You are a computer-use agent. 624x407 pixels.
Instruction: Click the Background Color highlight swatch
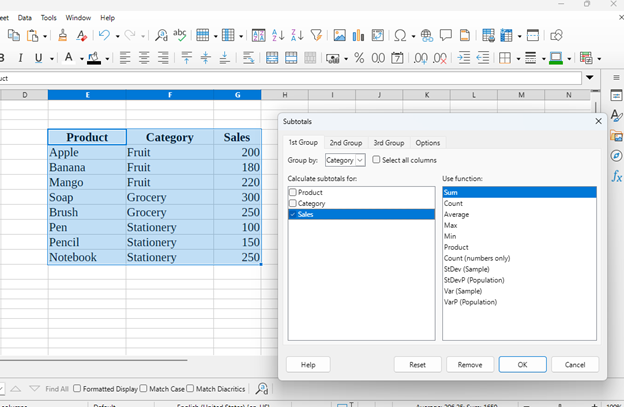94,58
